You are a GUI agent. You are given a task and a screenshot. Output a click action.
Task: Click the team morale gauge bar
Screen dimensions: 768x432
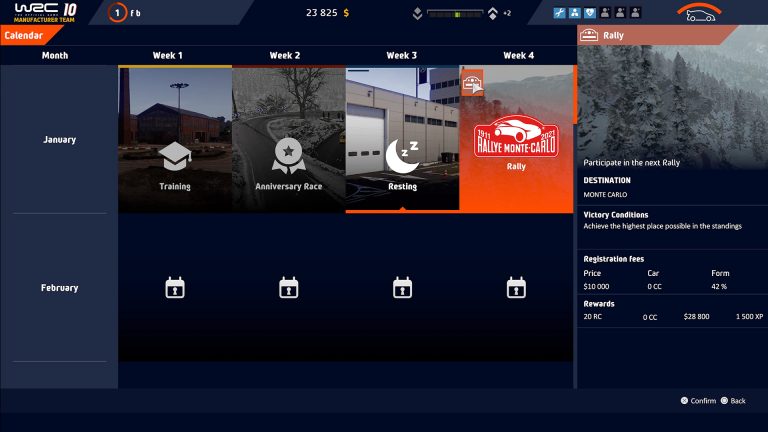[x=455, y=14]
